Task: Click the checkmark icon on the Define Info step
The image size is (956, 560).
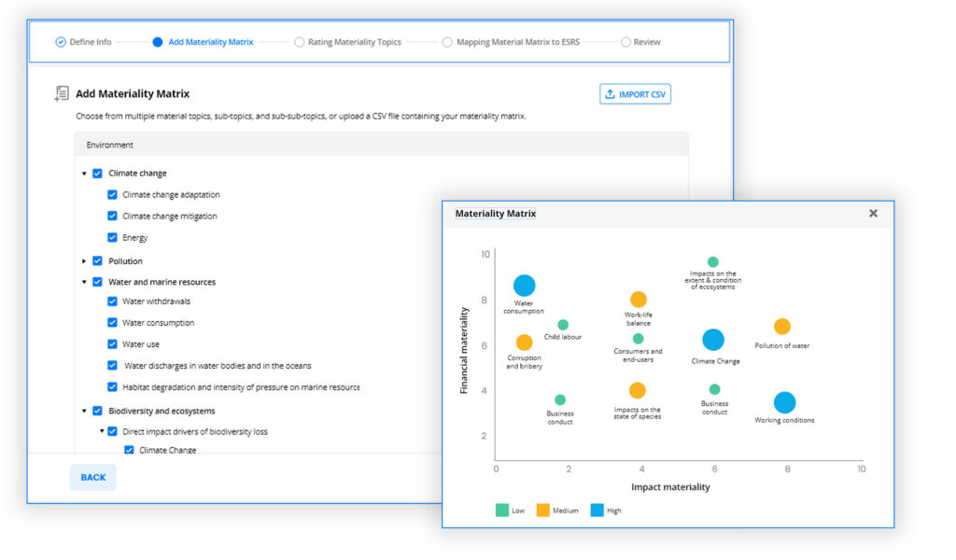Action: click(59, 41)
